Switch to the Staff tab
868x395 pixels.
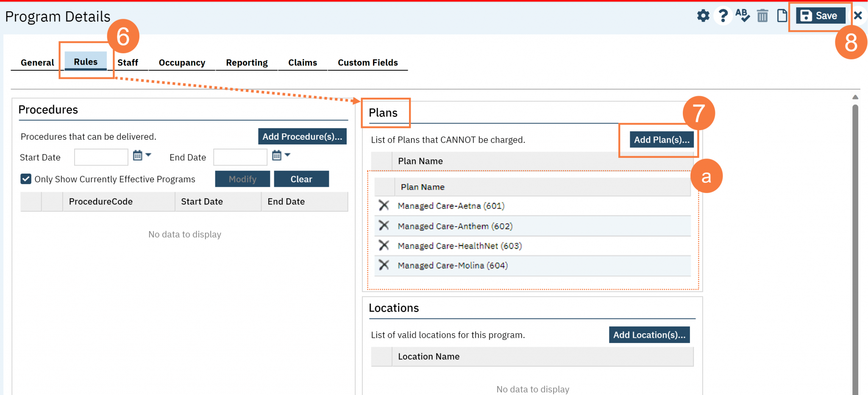click(128, 62)
